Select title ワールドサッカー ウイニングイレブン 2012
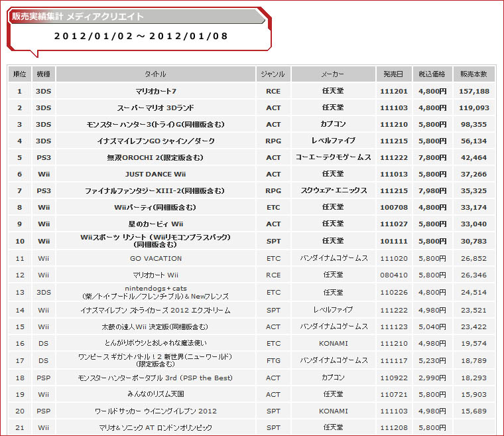Screen dimensions: 504x436 pyautogui.click(x=156, y=411)
